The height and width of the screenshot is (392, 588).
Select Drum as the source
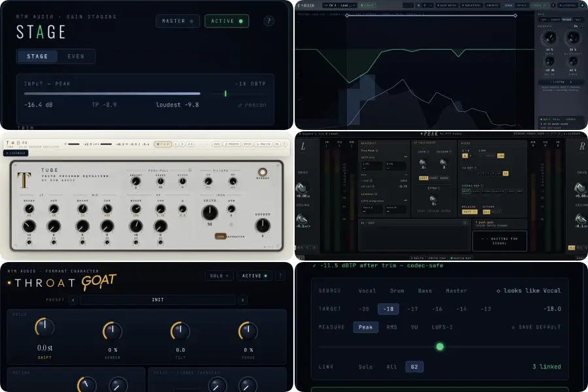397,291
